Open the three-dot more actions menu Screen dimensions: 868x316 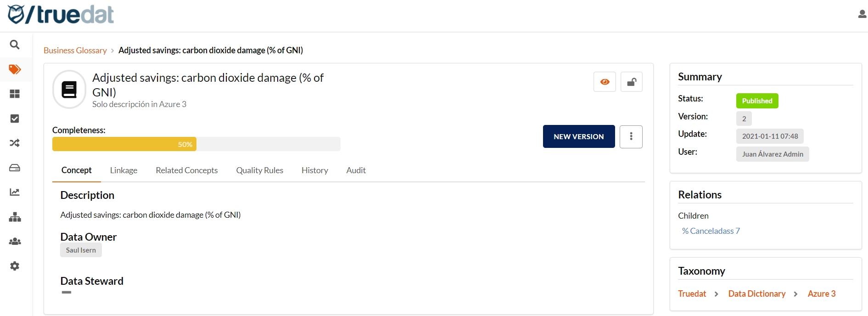point(631,136)
